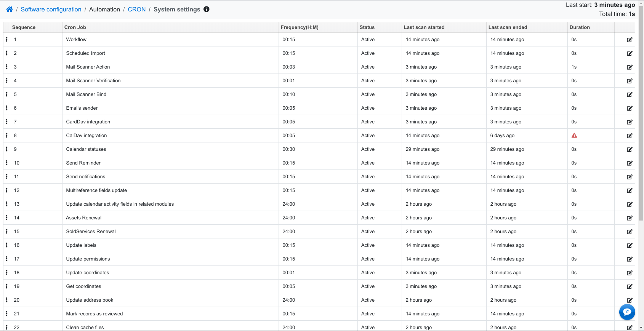The height and width of the screenshot is (331, 644).
Task: Click the CalDav integration warning triangle
Action: [574, 136]
